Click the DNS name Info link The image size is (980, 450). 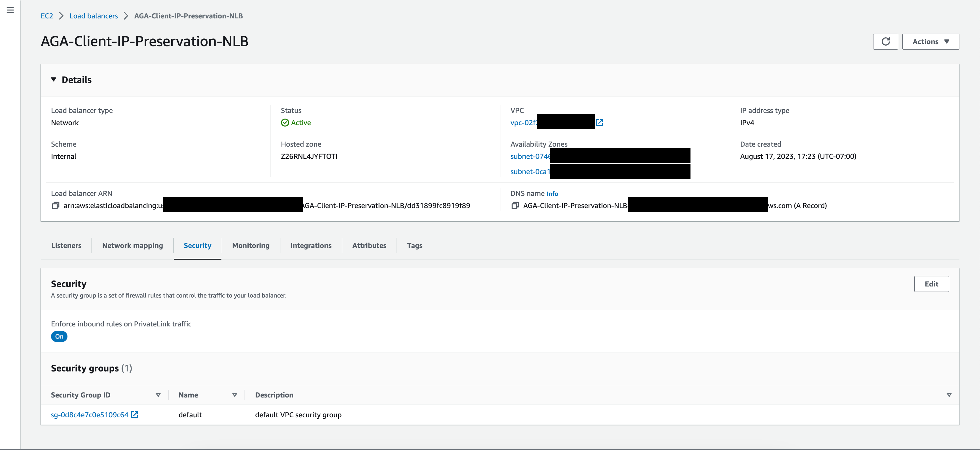[552, 194]
